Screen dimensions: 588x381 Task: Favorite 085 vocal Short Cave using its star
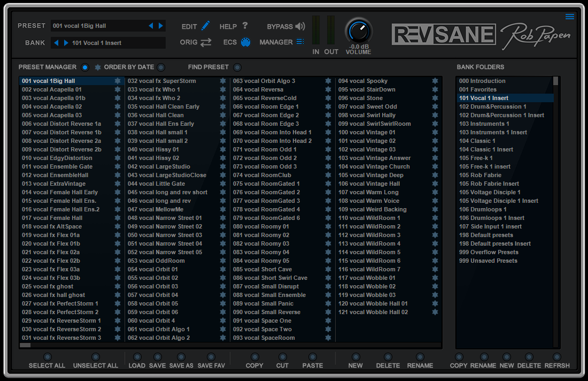328,269
